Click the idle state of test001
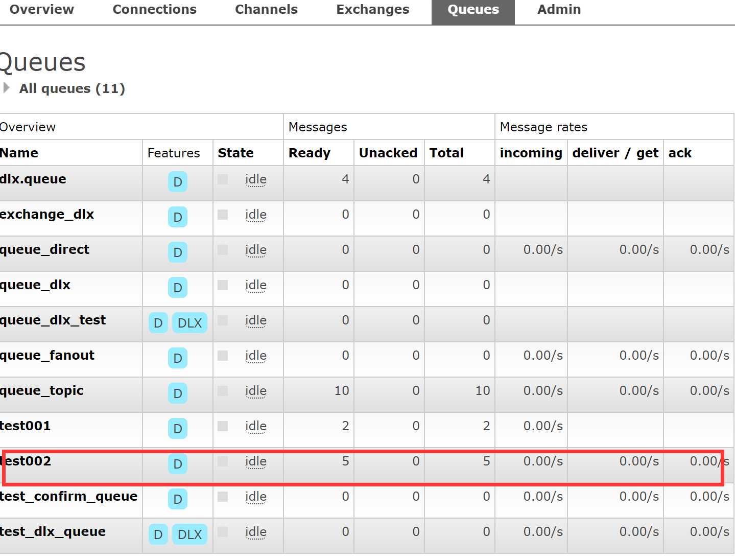Screen dimensions: 735x560 point(256,426)
